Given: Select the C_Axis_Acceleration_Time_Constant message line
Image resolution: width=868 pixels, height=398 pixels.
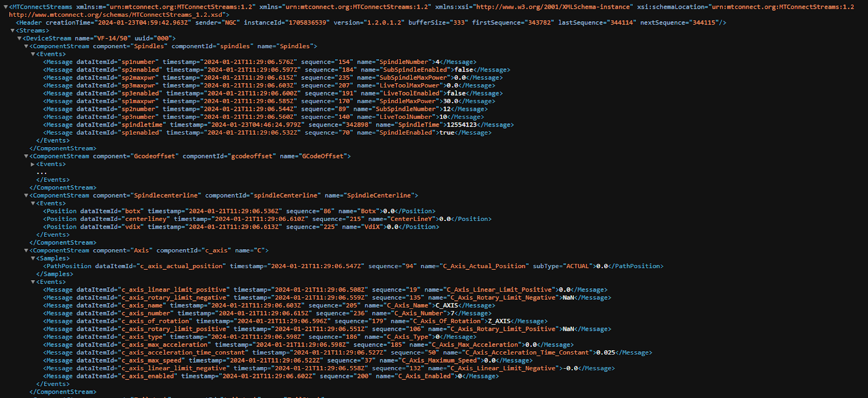Looking at the screenshot, I should point(347,353).
